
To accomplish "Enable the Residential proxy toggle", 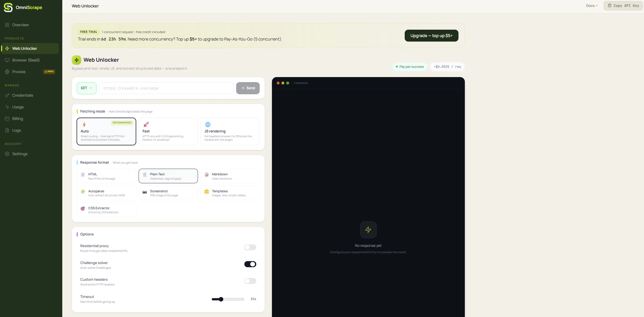I will tap(250, 247).
